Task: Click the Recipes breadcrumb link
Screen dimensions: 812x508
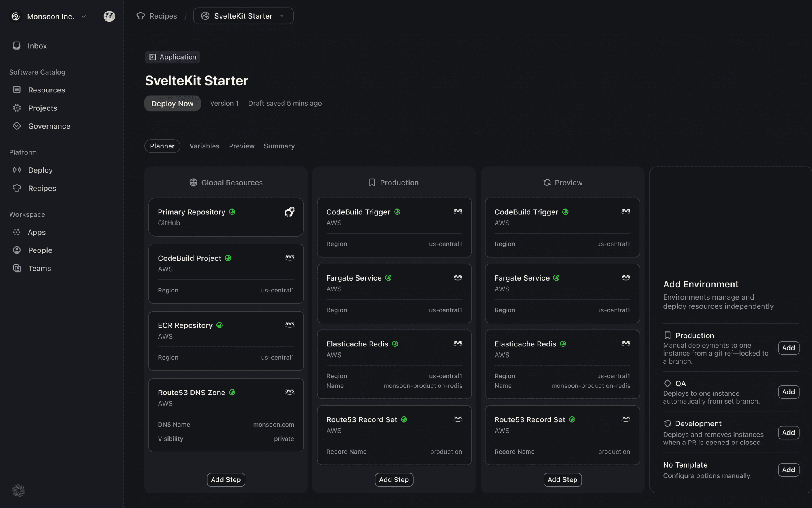Action: click(x=163, y=16)
